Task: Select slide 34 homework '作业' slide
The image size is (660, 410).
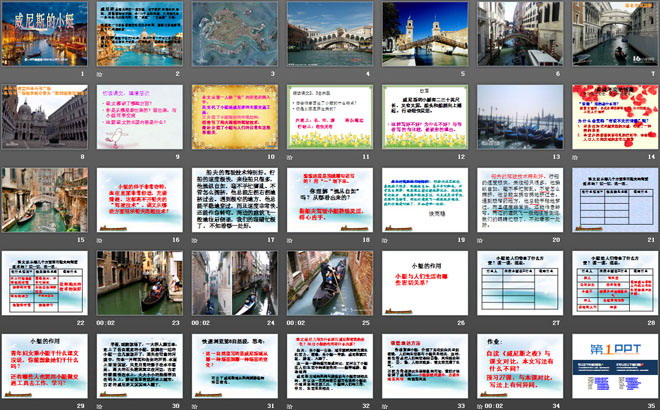Action: tap(520, 366)
